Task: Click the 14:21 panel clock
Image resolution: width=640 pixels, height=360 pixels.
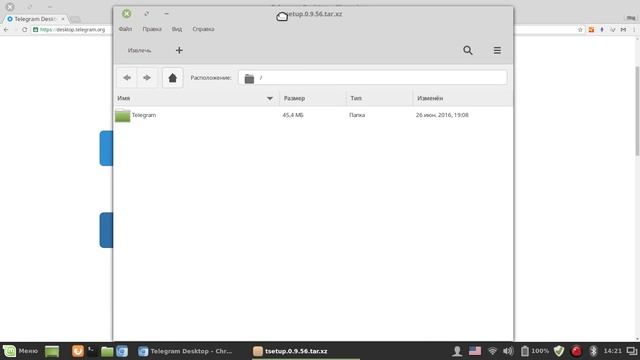Action: coord(612,351)
